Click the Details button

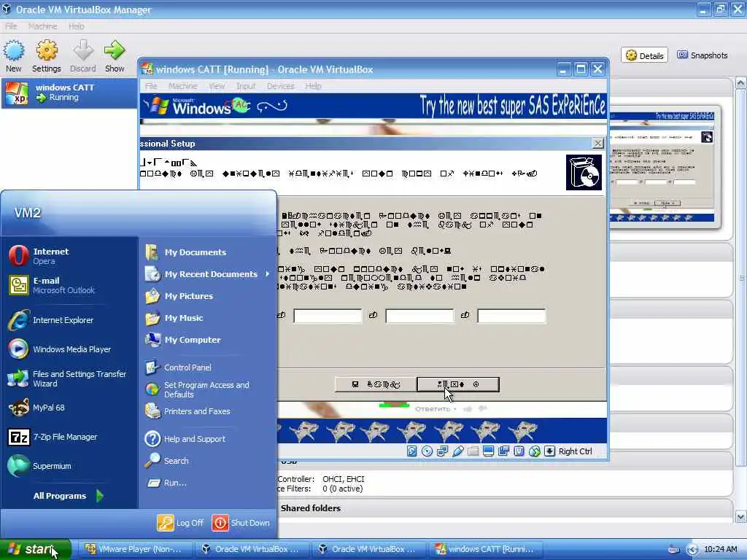point(645,55)
